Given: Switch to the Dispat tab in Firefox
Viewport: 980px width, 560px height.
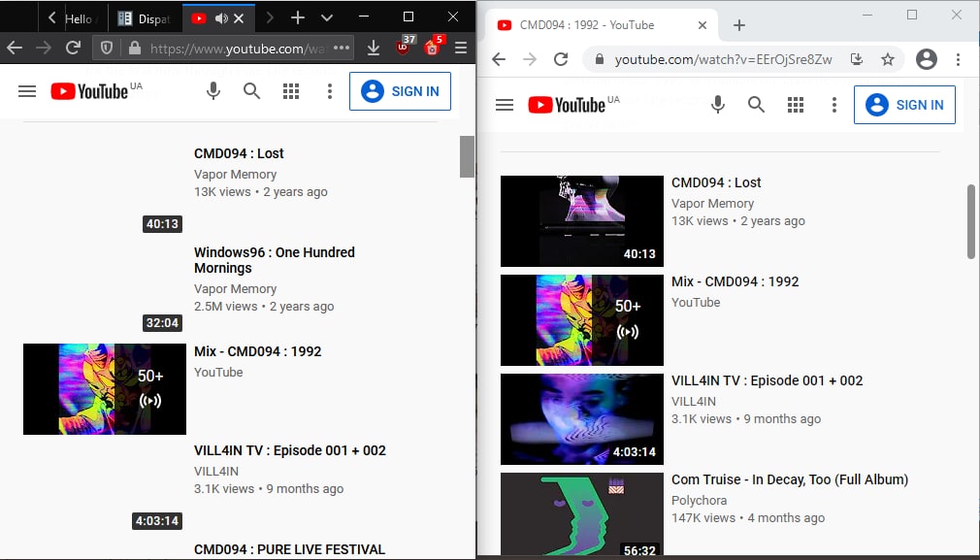Looking at the screenshot, I should [x=145, y=18].
